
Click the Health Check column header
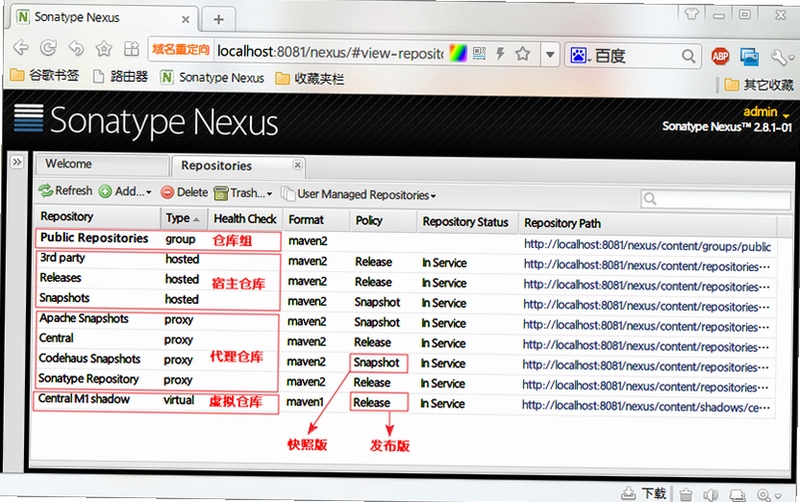click(x=245, y=219)
